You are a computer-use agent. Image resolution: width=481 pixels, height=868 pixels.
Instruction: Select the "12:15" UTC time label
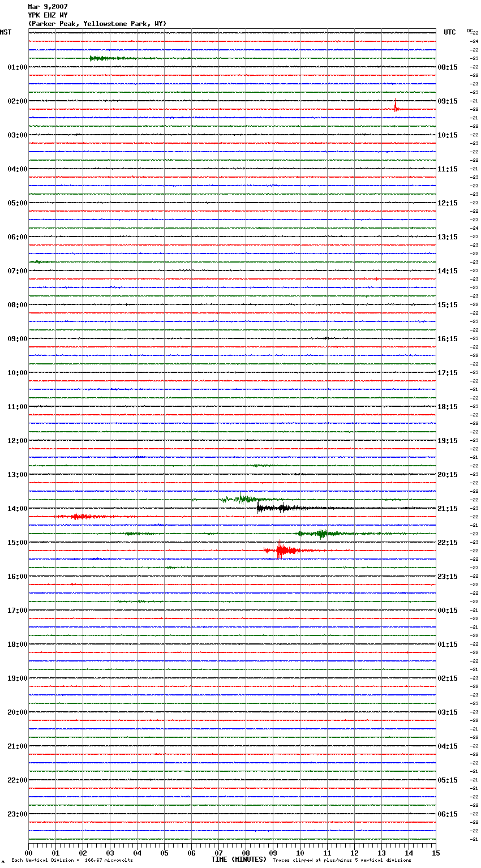tap(448, 203)
